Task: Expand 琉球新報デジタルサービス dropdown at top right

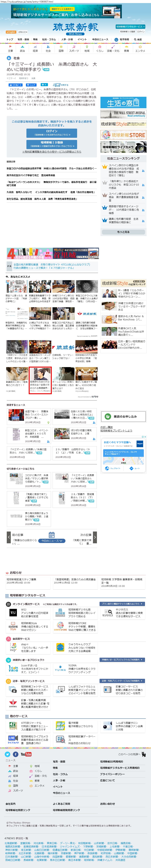Action: [x=130, y=27]
